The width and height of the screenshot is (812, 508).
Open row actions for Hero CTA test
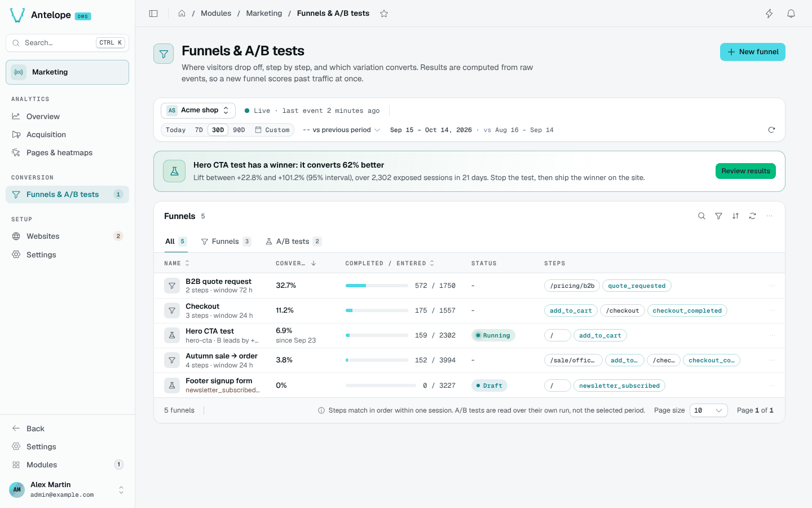(x=773, y=335)
